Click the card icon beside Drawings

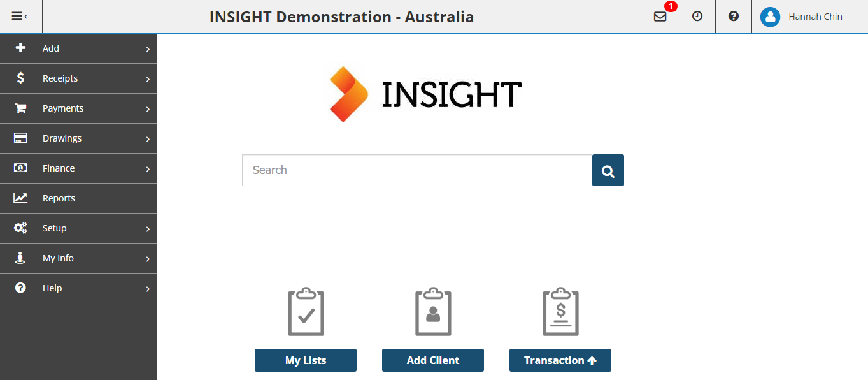[20, 138]
